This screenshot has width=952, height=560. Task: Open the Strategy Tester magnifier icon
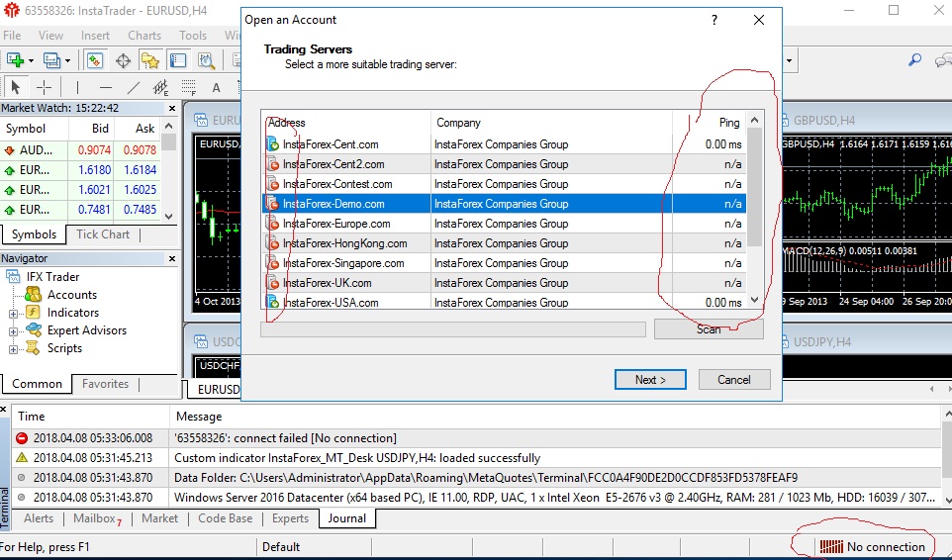click(207, 60)
